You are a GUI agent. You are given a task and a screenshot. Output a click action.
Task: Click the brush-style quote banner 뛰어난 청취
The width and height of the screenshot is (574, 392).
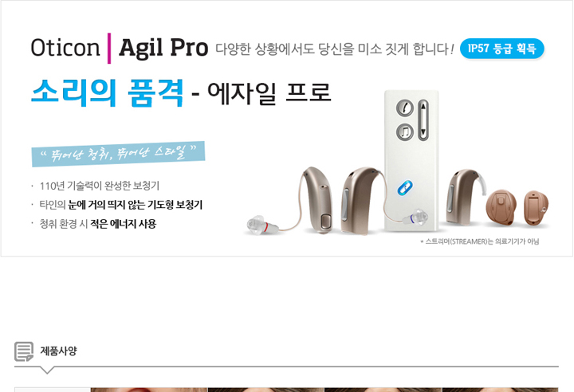(118, 154)
